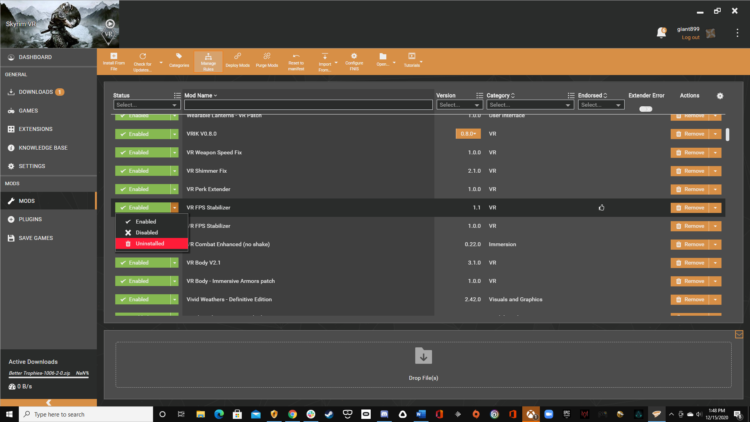The image size is (750, 422).
Task: Open Category filter Select dropdown
Action: 529,105
